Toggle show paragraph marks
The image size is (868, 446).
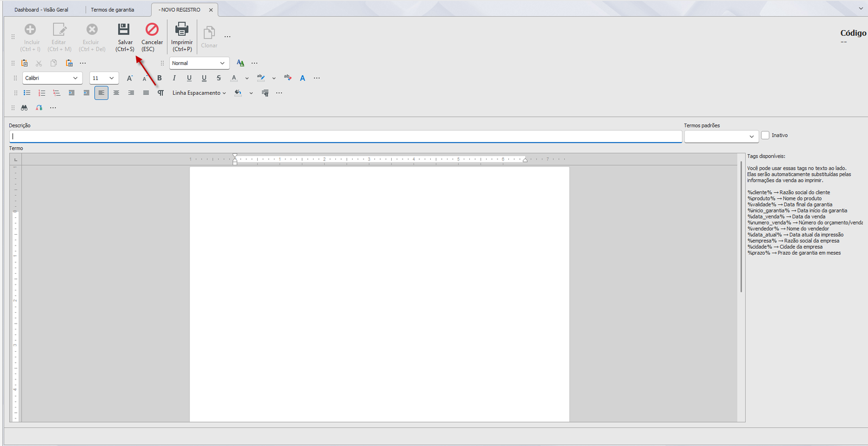click(x=161, y=93)
